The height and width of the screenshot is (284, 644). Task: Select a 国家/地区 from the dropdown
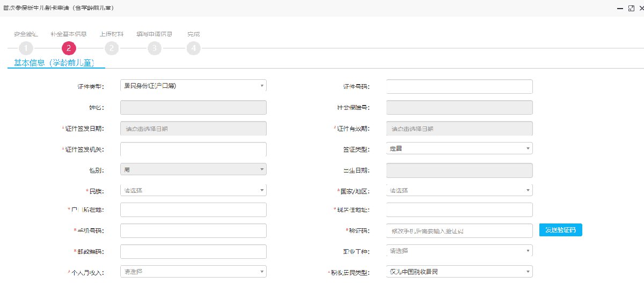point(459,190)
